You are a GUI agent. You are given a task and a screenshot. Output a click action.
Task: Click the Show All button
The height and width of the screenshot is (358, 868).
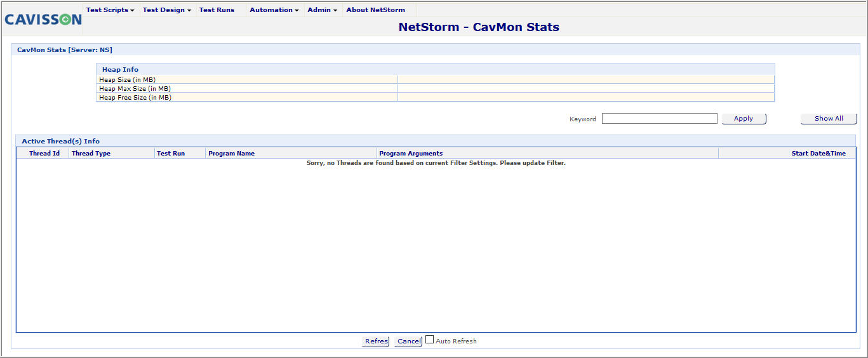point(829,119)
